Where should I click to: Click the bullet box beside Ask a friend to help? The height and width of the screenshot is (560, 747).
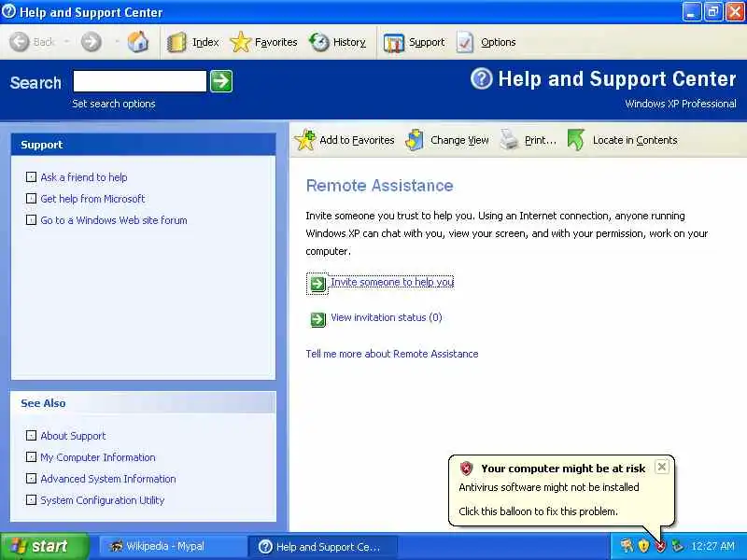click(31, 177)
